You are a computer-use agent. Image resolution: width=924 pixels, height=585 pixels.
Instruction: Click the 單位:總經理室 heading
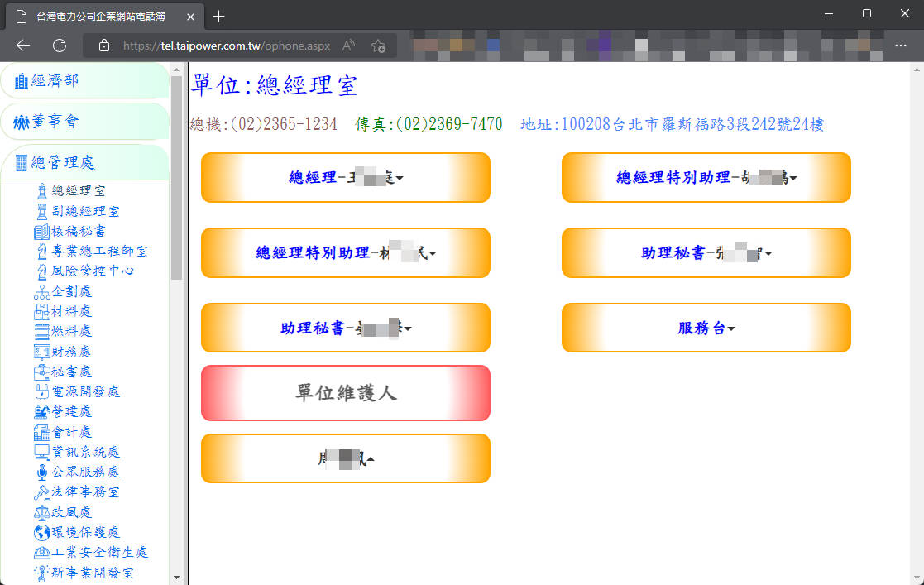[x=275, y=85]
